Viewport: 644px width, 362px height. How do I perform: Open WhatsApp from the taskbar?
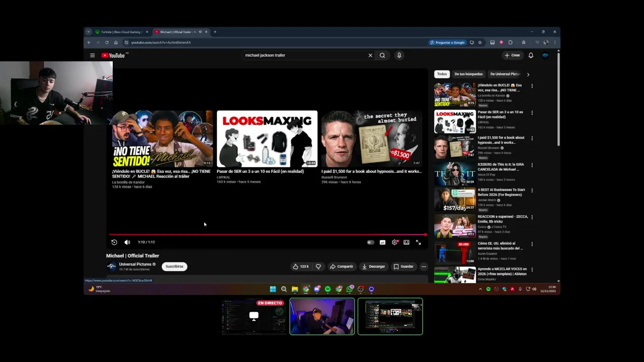[350, 289]
